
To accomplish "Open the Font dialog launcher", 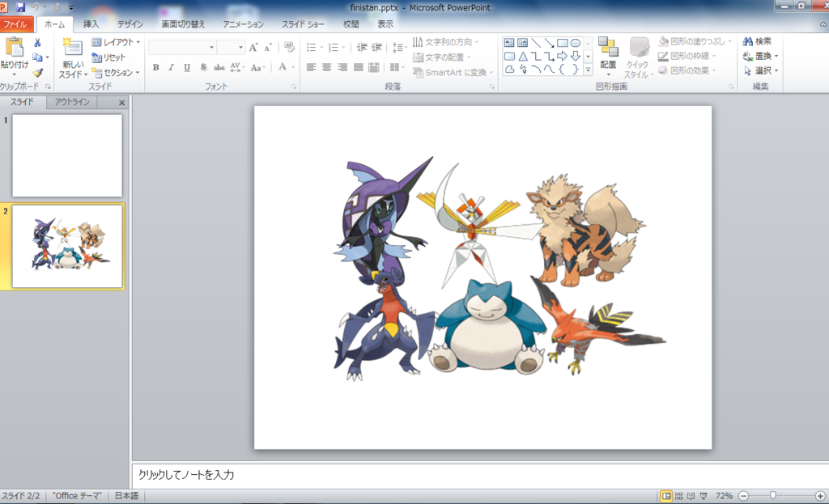I will (293, 87).
